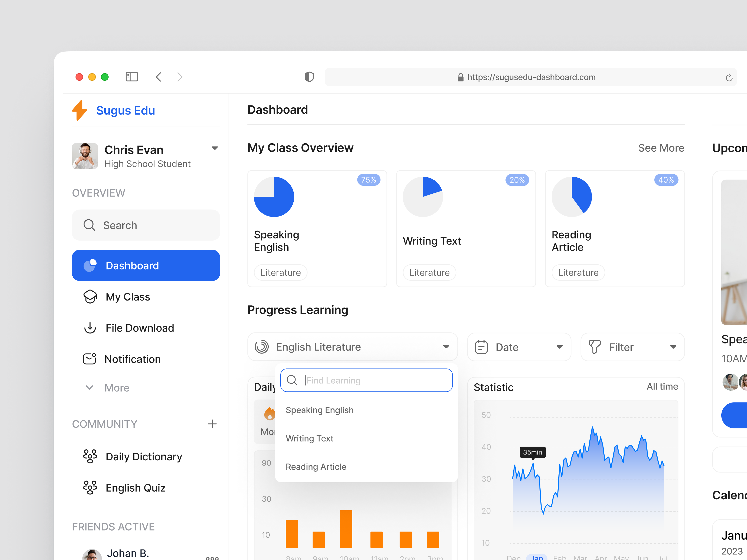This screenshot has width=747, height=560.
Task: Toggle the browser sidebar panel icon
Action: [131, 77]
